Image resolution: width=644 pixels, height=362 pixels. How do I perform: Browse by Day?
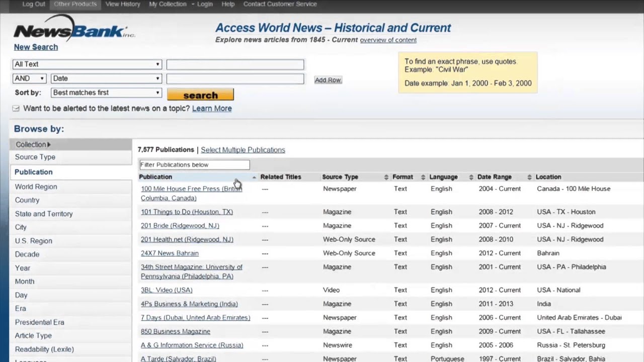point(21,295)
